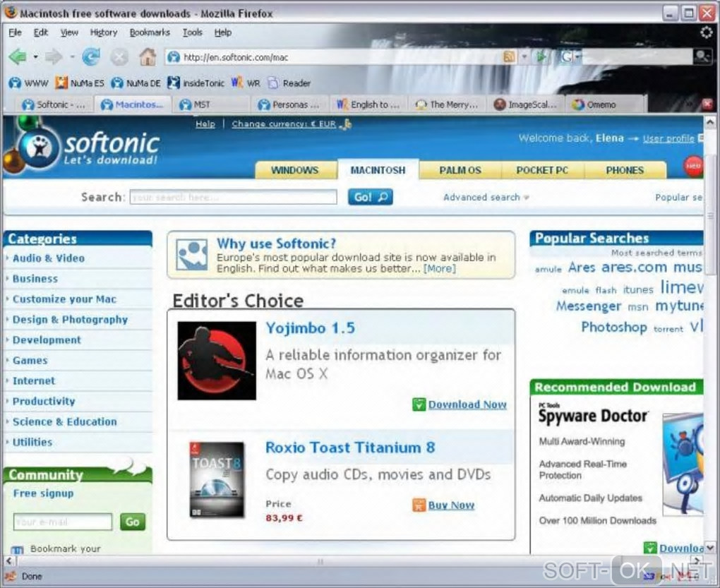Open the Yojimbo 1.5 link
The width and height of the screenshot is (720, 588).
311,328
